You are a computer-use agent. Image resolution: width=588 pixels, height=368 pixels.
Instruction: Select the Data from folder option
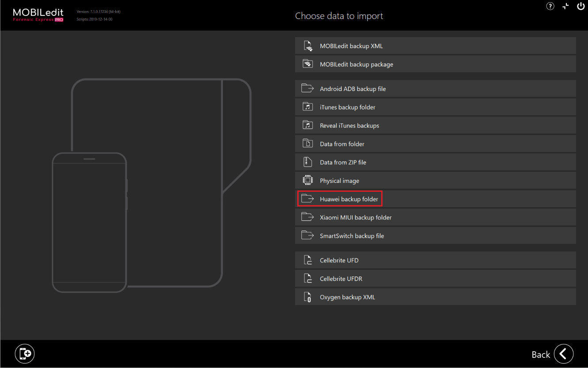[x=435, y=144]
